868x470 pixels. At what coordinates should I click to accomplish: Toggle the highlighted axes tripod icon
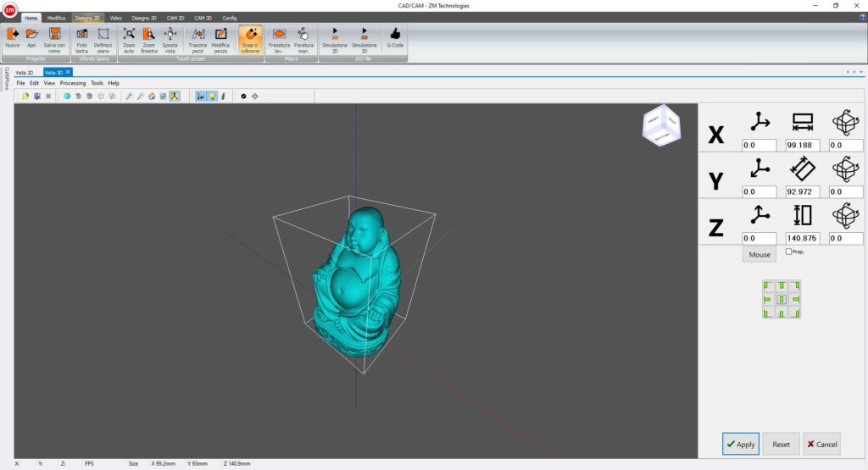tap(175, 97)
